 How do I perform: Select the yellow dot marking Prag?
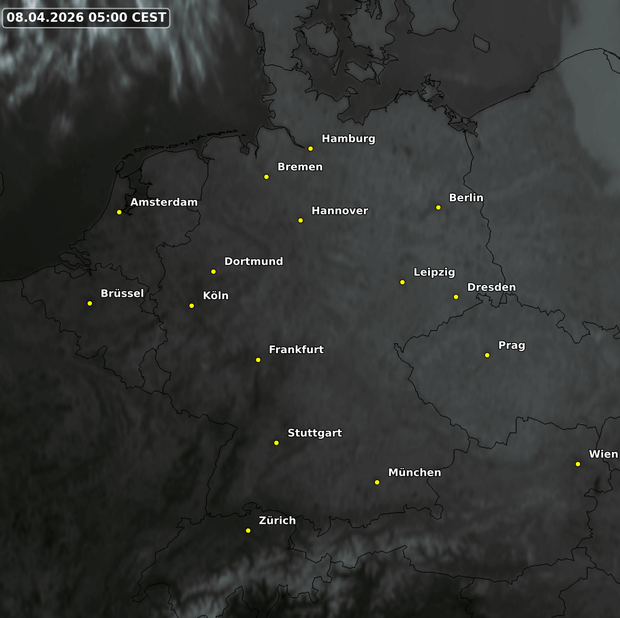point(487,355)
